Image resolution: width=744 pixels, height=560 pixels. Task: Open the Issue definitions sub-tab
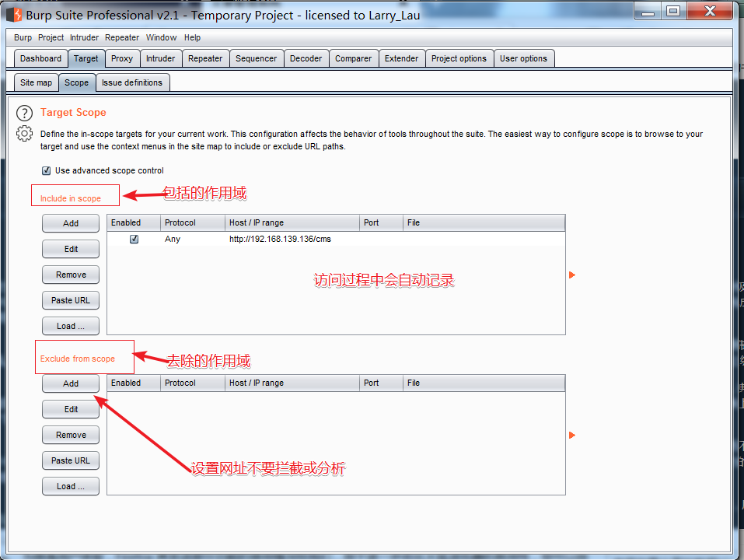132,82
